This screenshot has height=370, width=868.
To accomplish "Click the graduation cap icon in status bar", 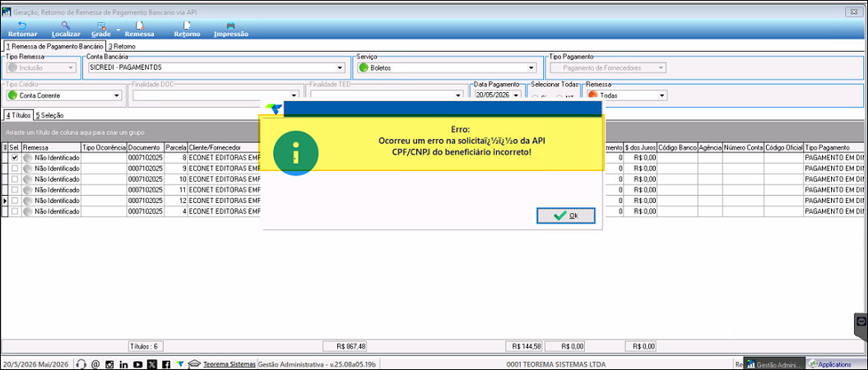I will (x=194, y=364).
